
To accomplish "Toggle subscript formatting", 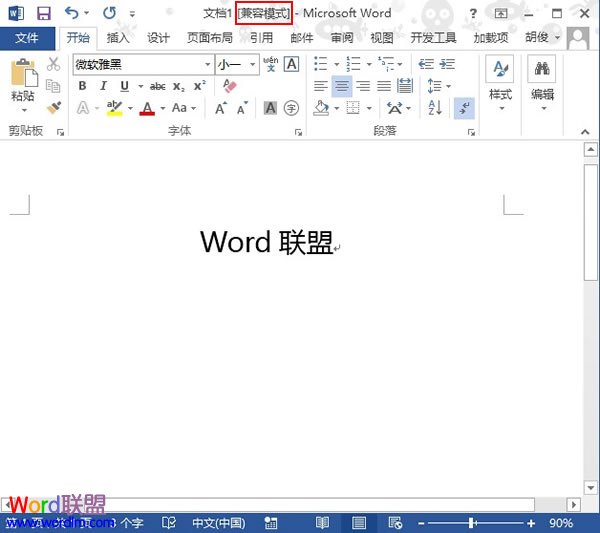I will click(x=178, y=87).
